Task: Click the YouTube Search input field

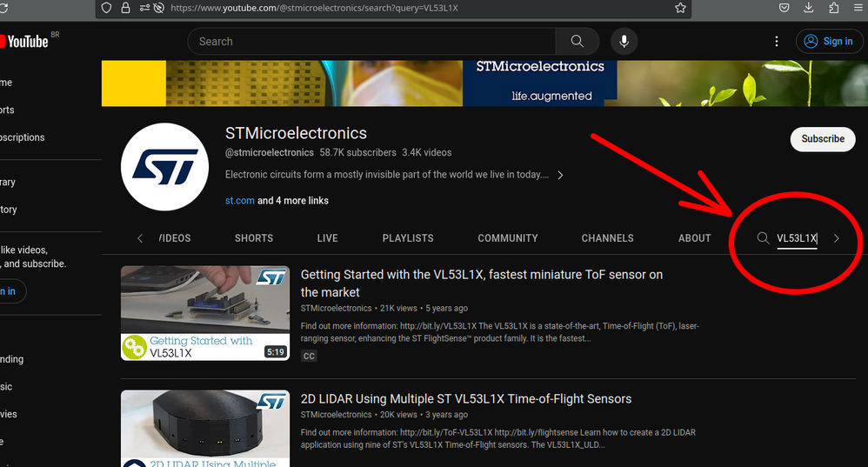Action: tap(372, 42)
